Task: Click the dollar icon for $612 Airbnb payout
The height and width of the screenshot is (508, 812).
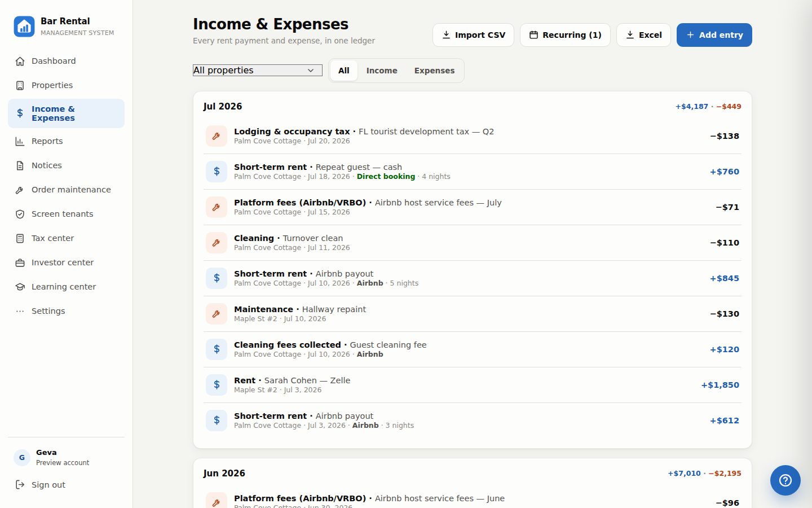Action: pyautogui.click(x=217, y=421)
